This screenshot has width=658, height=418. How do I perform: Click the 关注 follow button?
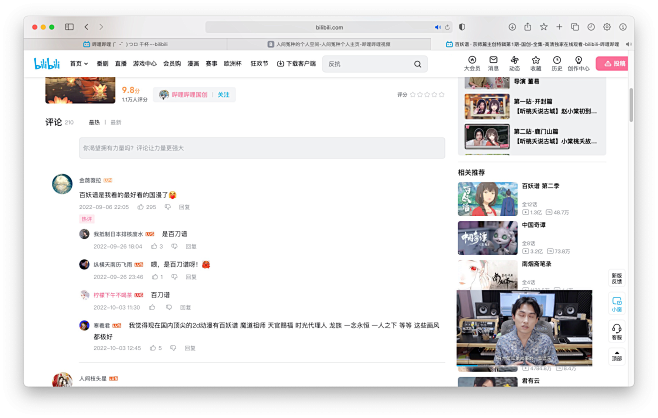223,95
